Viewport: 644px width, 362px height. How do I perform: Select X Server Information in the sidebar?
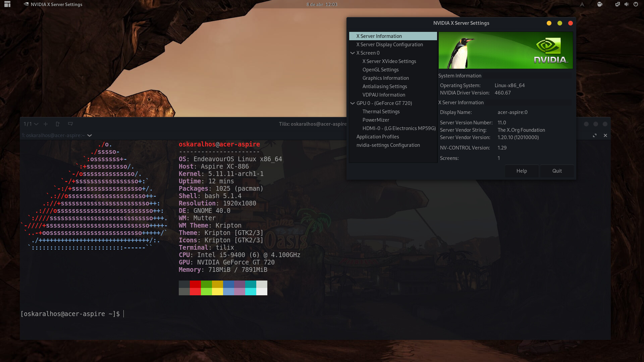pos(393,36)
